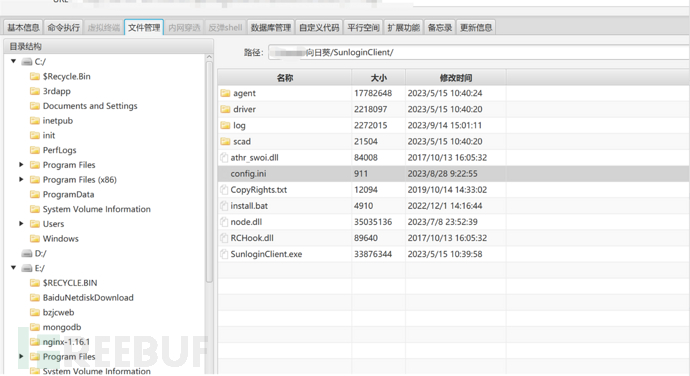Image resolution: width=690 pixels, height=376 pixels.
Task: Collapse the C:/ drive node
Action: click(x=14, y=61)
